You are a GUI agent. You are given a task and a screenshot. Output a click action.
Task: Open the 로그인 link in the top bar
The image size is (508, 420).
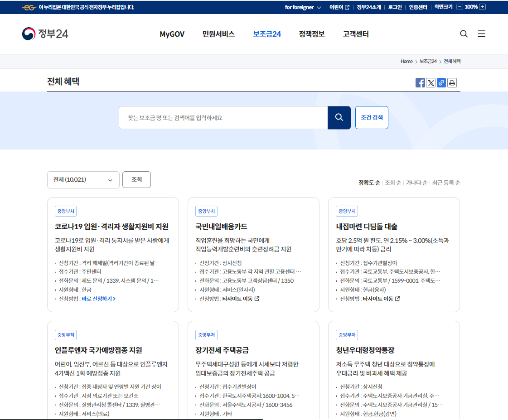[394, 7]
